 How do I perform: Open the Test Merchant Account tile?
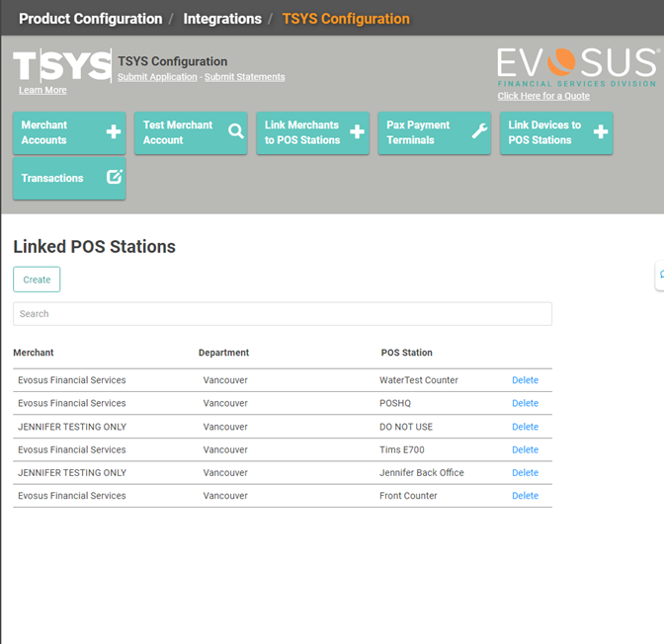(x=191, y=132)
